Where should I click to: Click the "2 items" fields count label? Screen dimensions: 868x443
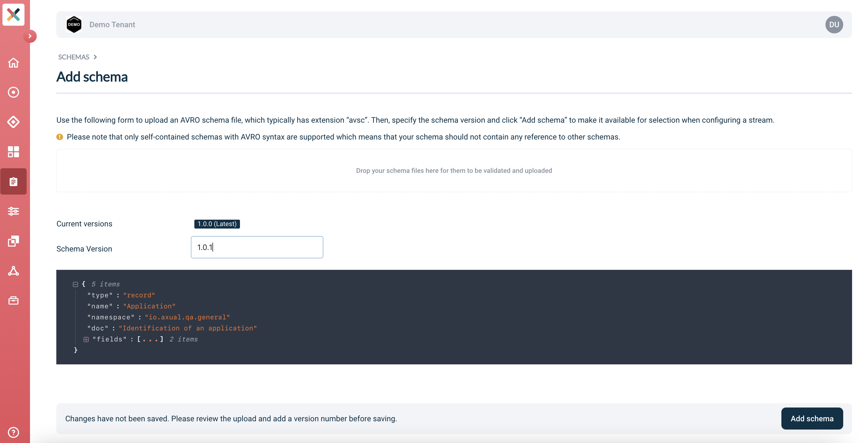(x=183, y=339)
